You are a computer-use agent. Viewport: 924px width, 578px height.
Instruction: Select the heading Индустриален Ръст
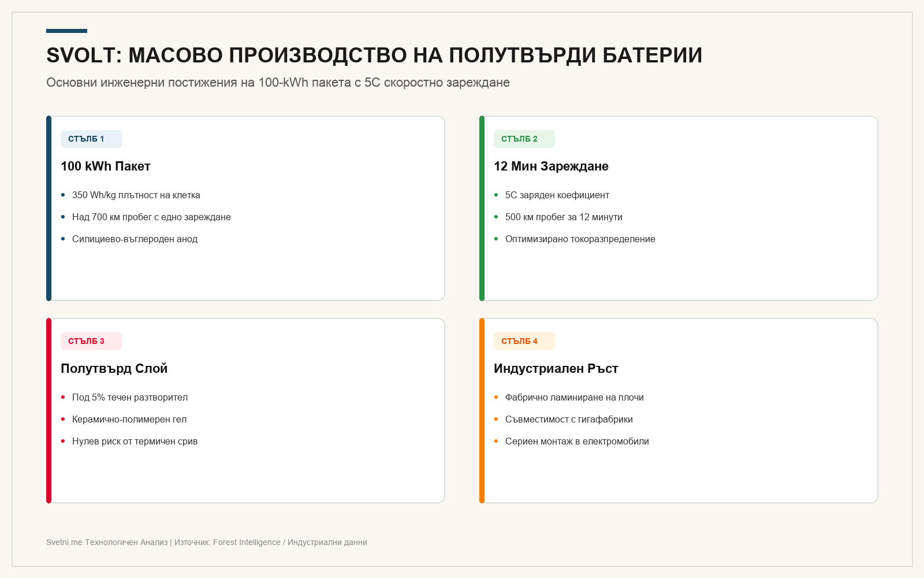click(556, 369)
